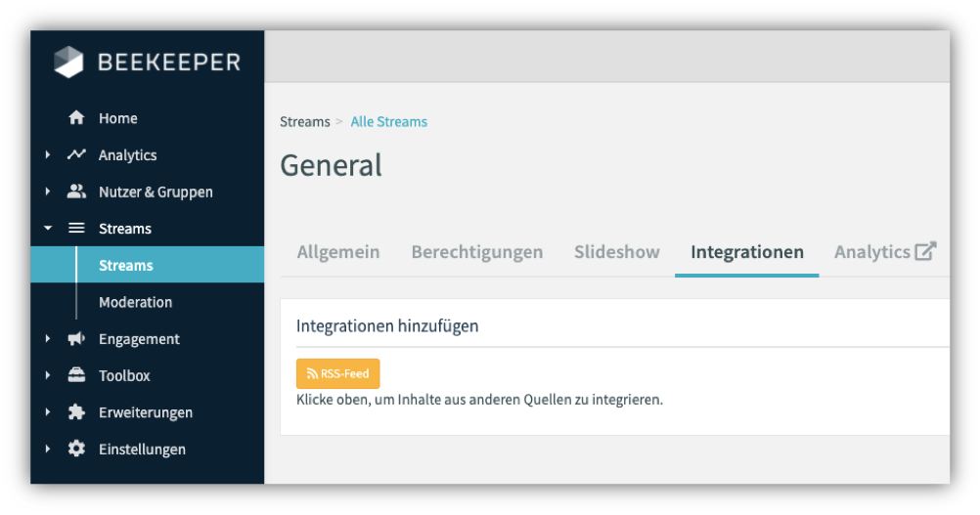980x515 pixels.
Task: Expand the Nutzer & Gruppen section arrow
Action: click(x=48, y=191)
